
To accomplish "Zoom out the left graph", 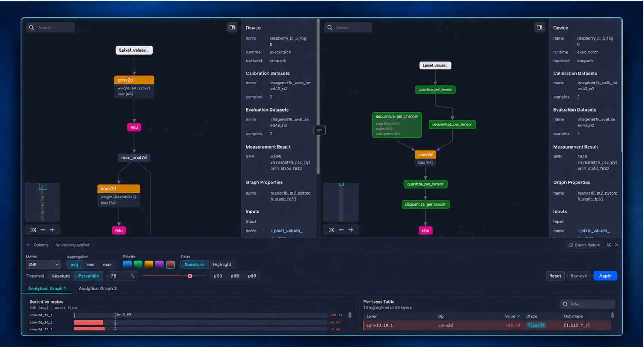I will point(43,230).
